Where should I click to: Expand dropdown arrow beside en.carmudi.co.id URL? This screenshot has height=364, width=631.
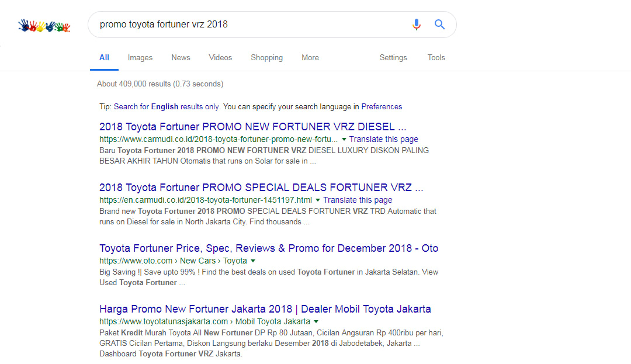(318, 200)
